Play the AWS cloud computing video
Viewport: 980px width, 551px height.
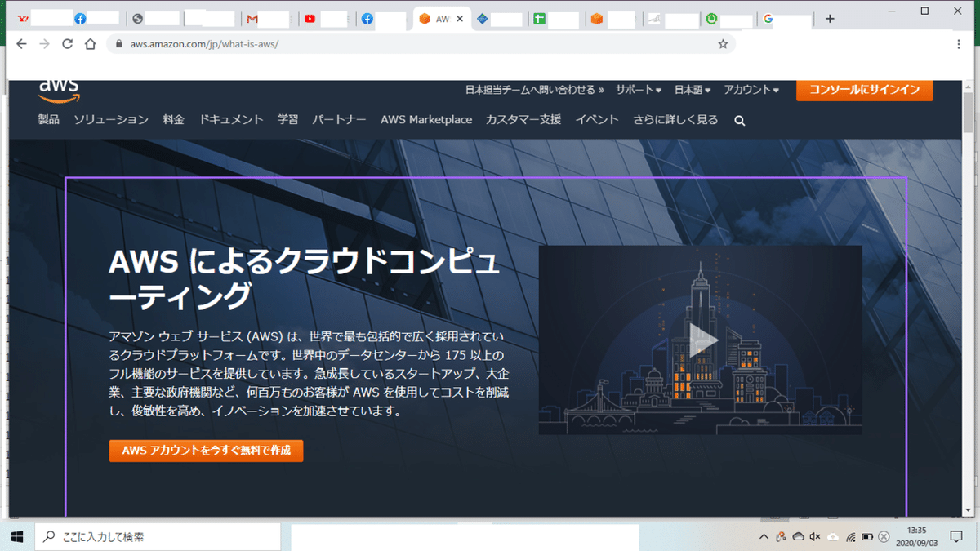pyautogui.click(x=704, y=340)
